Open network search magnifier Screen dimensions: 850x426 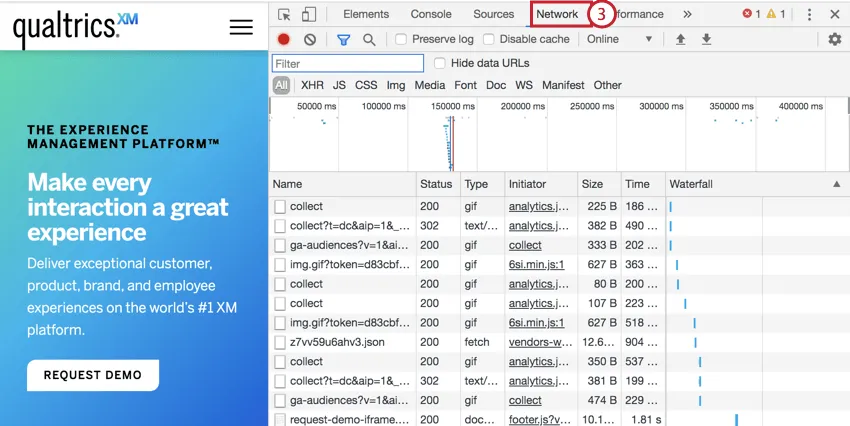coord(369,40)
